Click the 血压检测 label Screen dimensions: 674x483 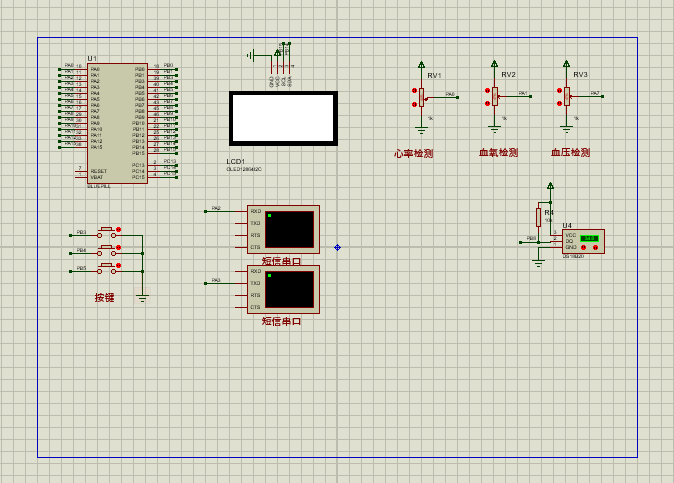click(x=571, y=153)
